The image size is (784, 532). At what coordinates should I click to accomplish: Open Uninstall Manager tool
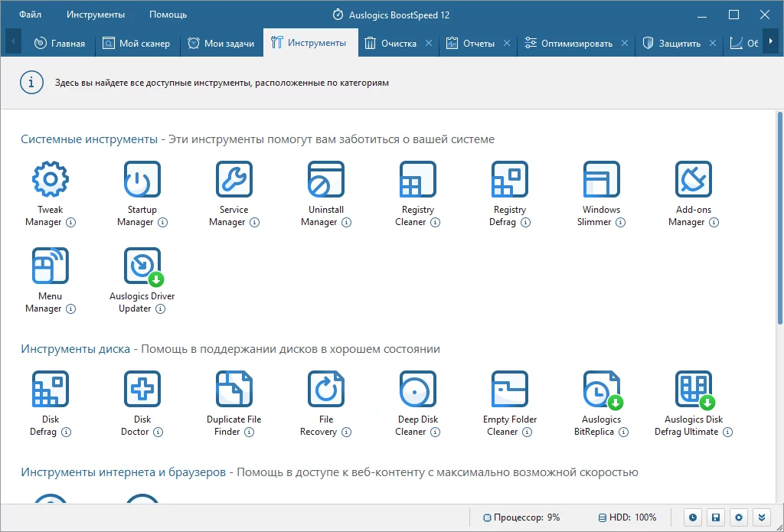pyautogui.click(x=326, y=179)
